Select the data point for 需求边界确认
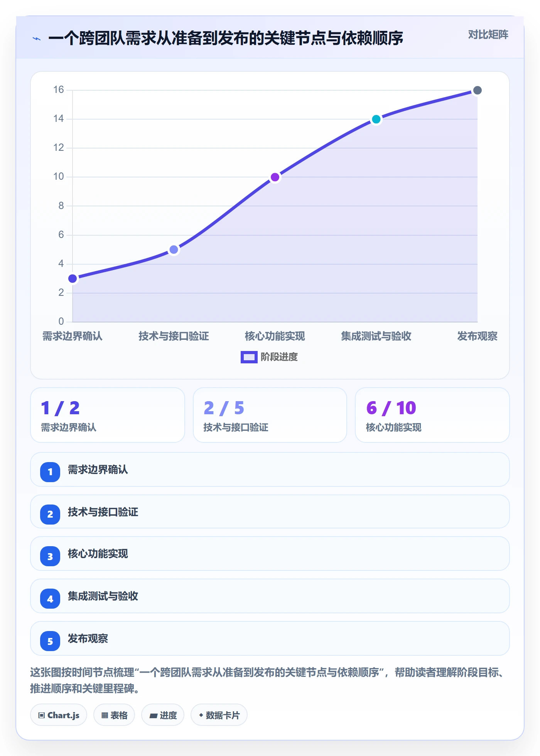 [x=73, y=278]
